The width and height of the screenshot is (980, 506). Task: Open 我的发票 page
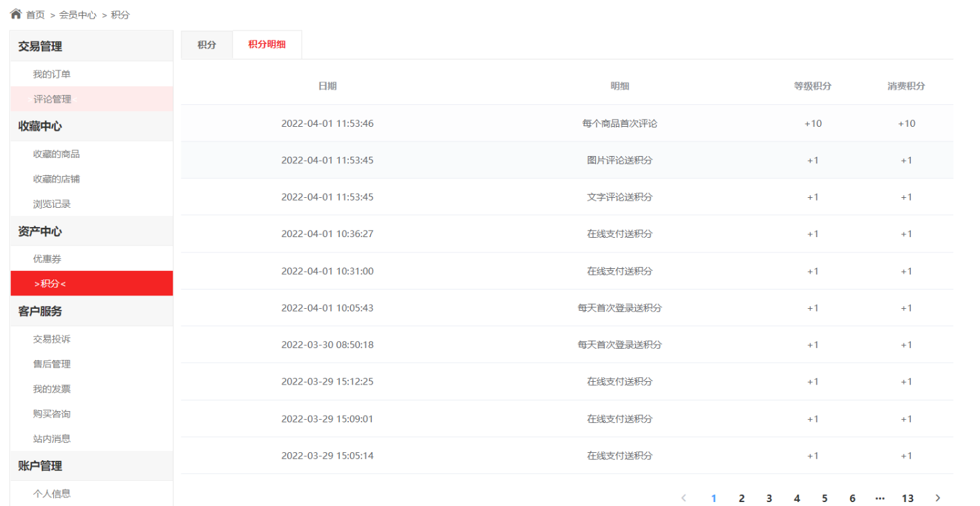click(52, 389)
